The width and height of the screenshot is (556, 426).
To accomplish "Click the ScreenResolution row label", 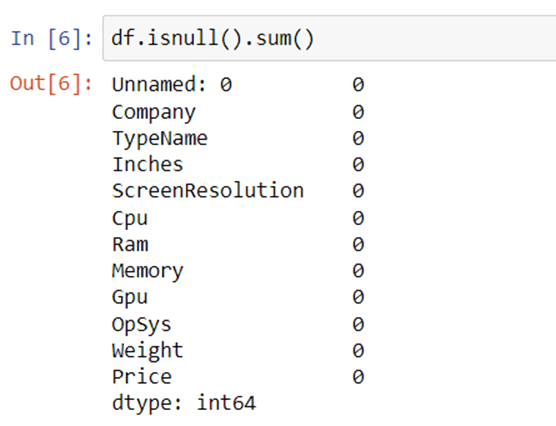I will point(208,191).
